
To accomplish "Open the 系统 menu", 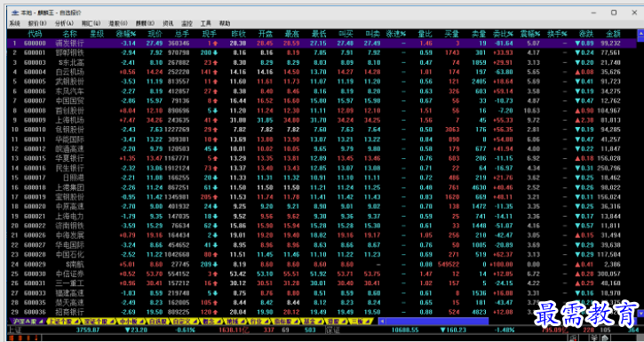I will (15, 23).
